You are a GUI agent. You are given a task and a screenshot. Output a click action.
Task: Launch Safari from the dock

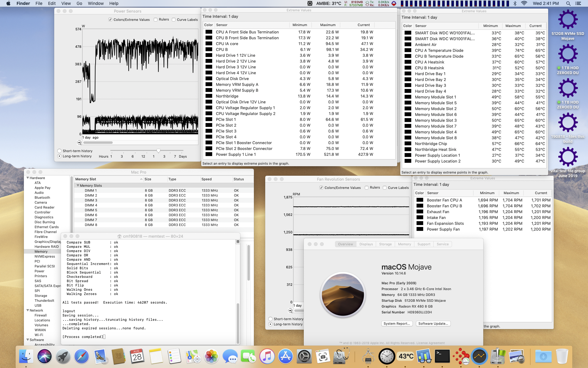82,357
